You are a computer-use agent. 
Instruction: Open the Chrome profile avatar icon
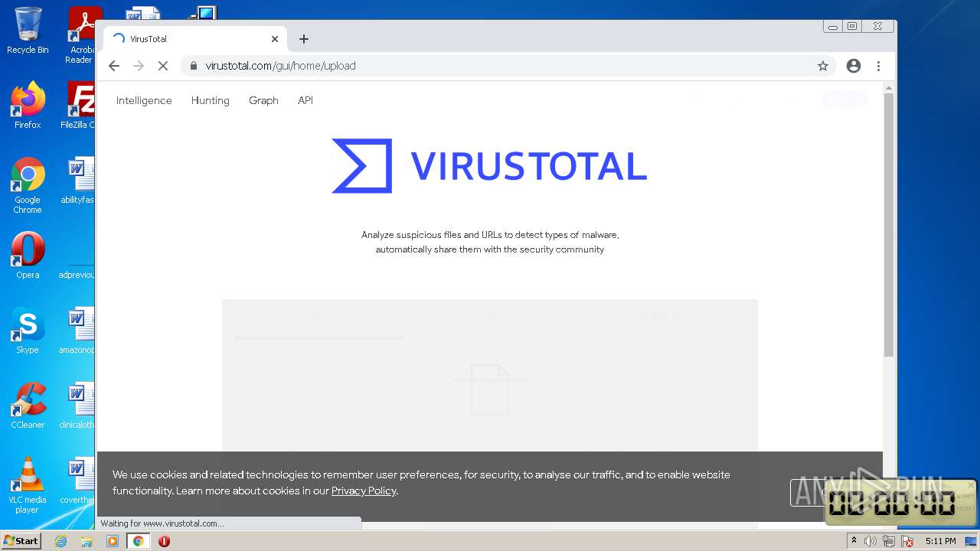(854, 66)
